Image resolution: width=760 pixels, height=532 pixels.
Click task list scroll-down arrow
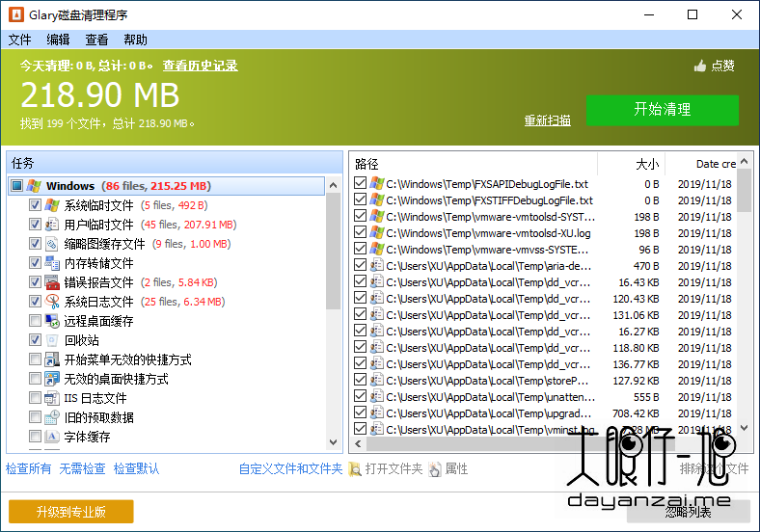[333, 441]
